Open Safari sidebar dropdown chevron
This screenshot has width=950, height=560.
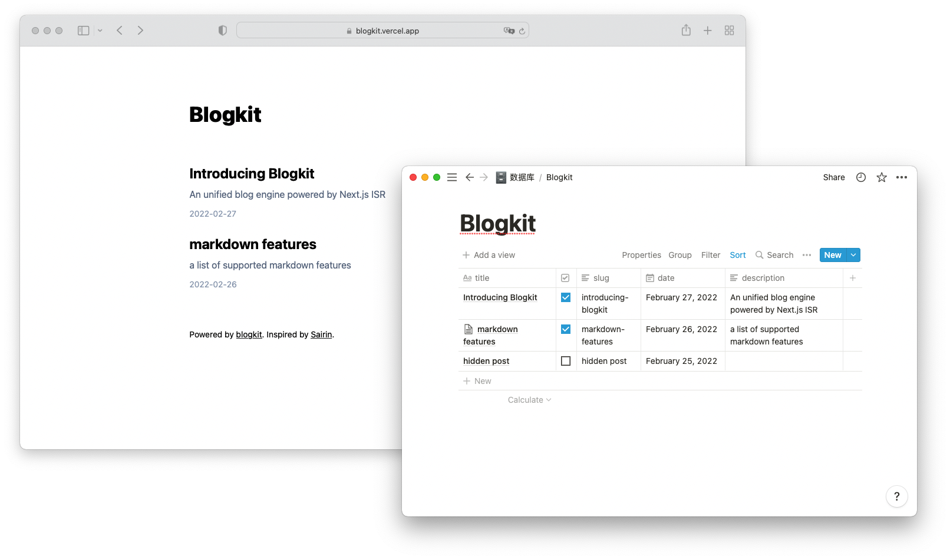(100, 31)
